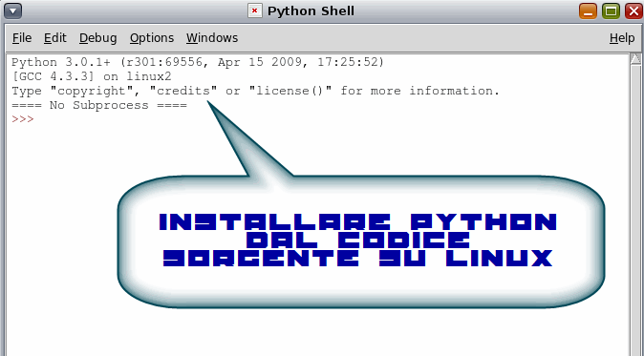This screenshot has height=356, width=644.
Task: Maximize the Python Shell window
Action: [x=611, y=11]
